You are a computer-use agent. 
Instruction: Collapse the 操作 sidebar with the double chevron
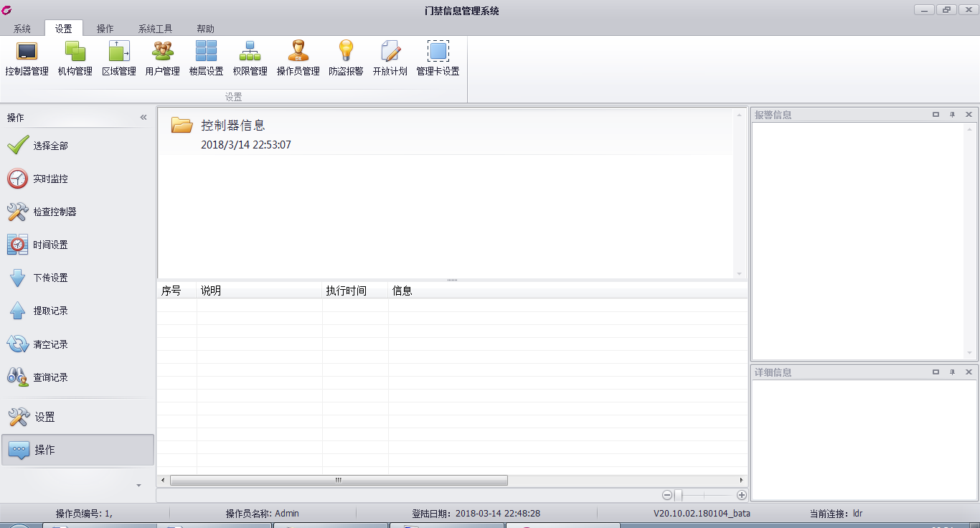(143, 118)
